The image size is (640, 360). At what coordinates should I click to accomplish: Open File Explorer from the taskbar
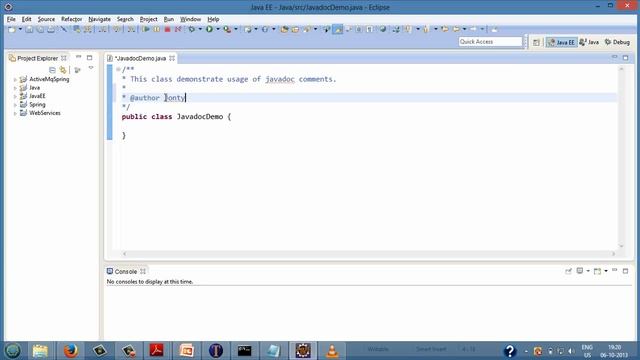click(x=40, y=351)
